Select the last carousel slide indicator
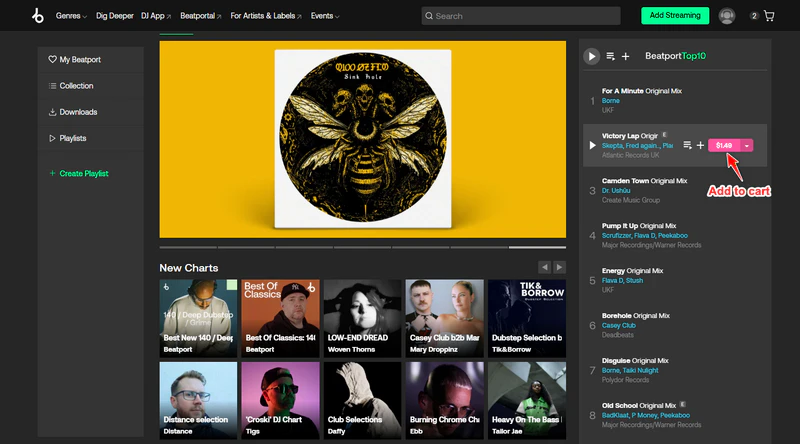Viewport: 800px width, 444px height. coord(537,248)
